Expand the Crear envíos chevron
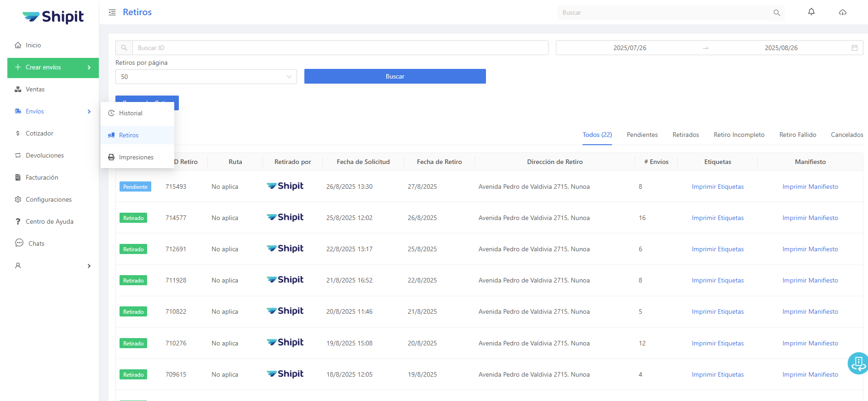The image size is (868, 401). pyautogui.click(x=89, y=68)
